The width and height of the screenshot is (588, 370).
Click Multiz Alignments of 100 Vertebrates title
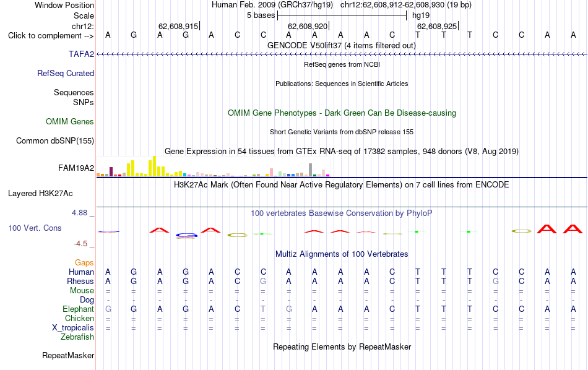tap(342, 254)
